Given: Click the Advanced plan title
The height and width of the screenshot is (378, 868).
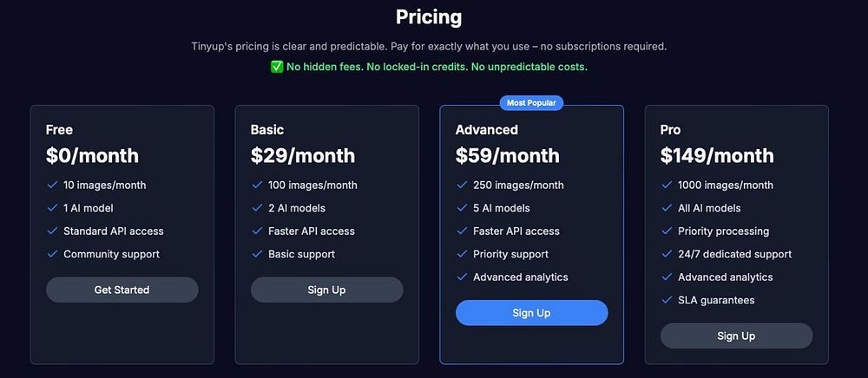Looking at the screenshot, I should pyautogui.click(x=487, y=130).
